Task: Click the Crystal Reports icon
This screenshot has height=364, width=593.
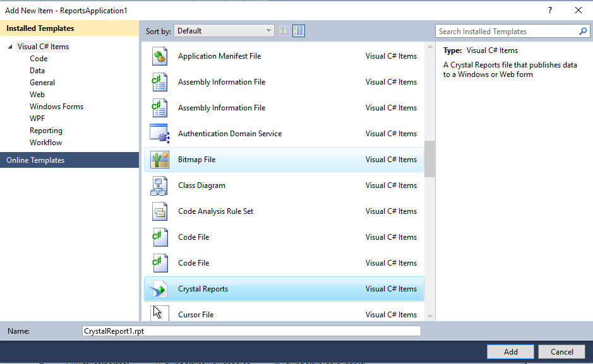Action: 159,289
